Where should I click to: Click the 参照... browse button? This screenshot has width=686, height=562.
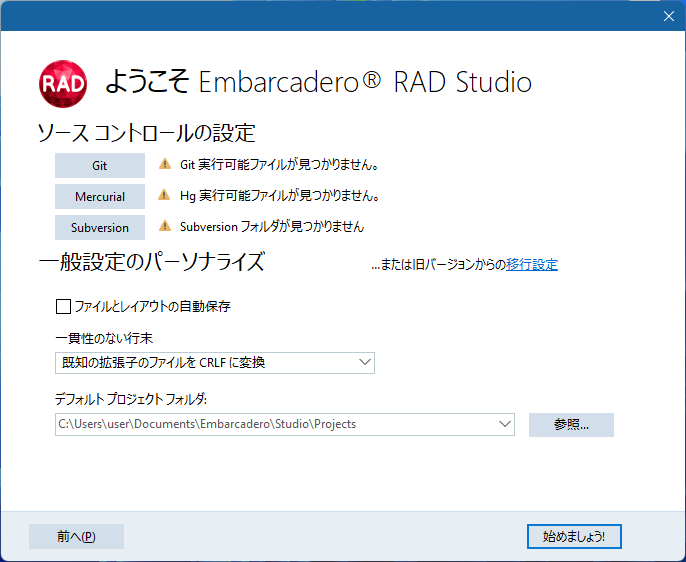click(x=571, y=425)
